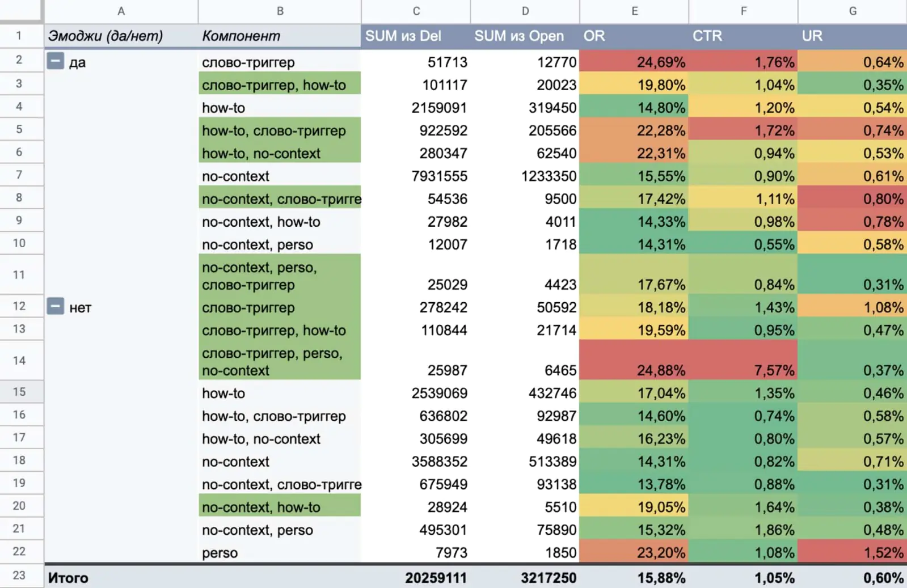Image resolution: width=907 pixels, height=588 pixels.
Task: Select cell with value 7931555
Action: coord(416,176)
